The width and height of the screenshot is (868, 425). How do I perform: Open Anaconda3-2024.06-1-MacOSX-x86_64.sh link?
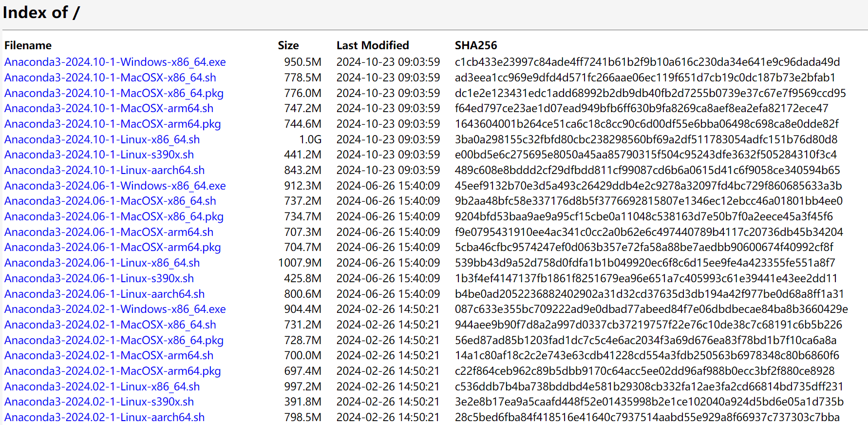[x=110, y=201]
